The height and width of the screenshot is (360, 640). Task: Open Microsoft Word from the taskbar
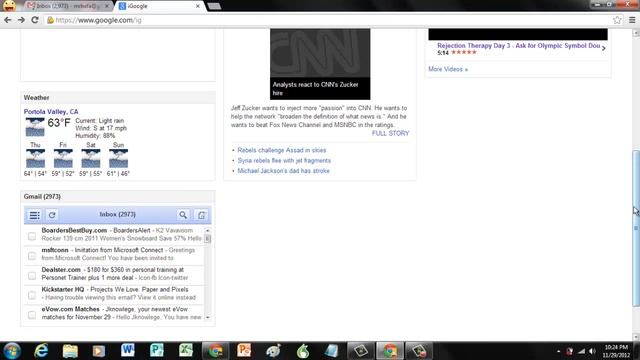tap(128, 351)
